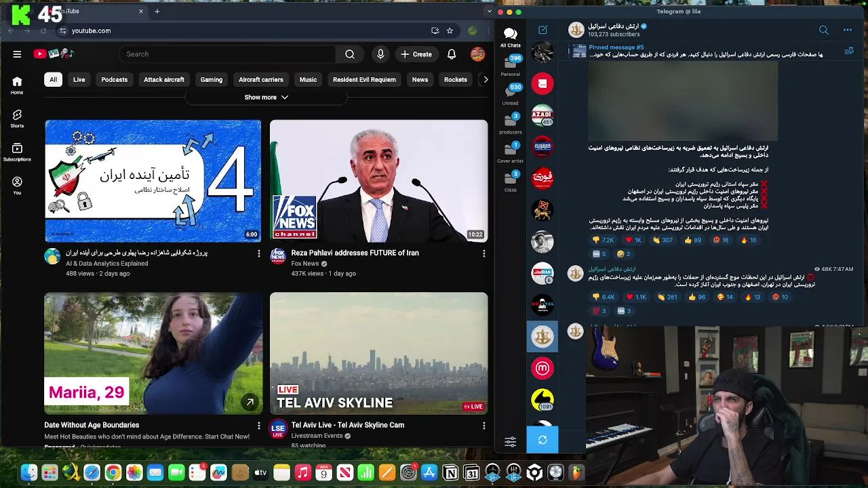Open a new Chrome tab with plus
Viewport: 868px width, 488px height.
157,11
